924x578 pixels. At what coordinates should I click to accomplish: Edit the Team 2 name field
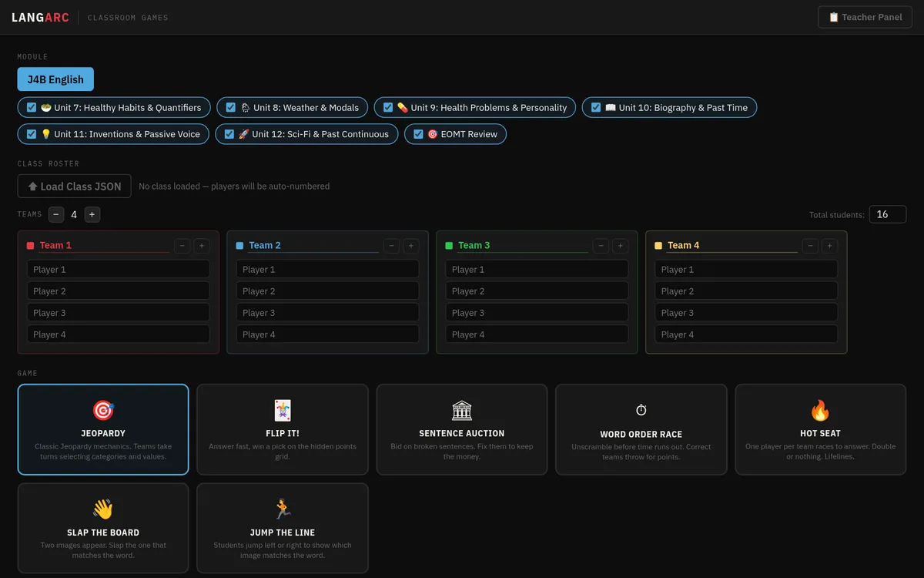coord(313,246)
